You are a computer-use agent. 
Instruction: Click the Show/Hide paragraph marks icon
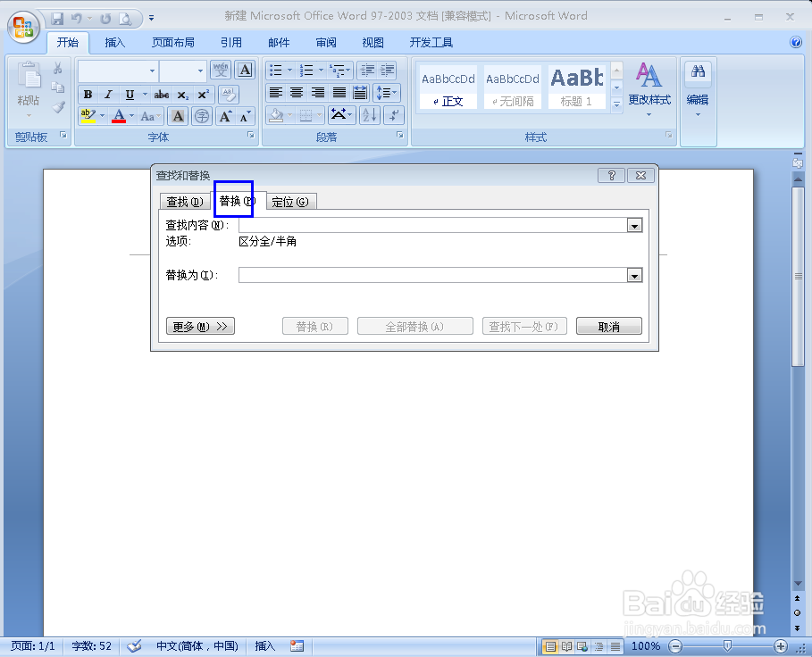[394, 115]
